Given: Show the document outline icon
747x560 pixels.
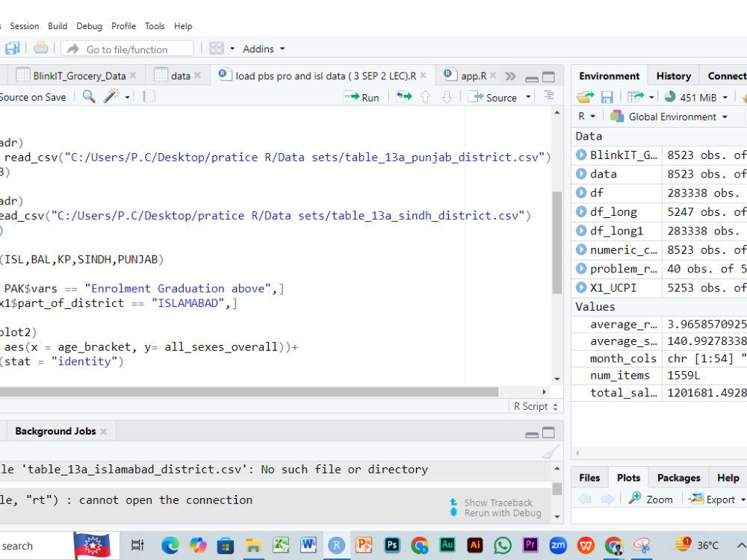Looking at the screenshot, I should tap(549, 96).
